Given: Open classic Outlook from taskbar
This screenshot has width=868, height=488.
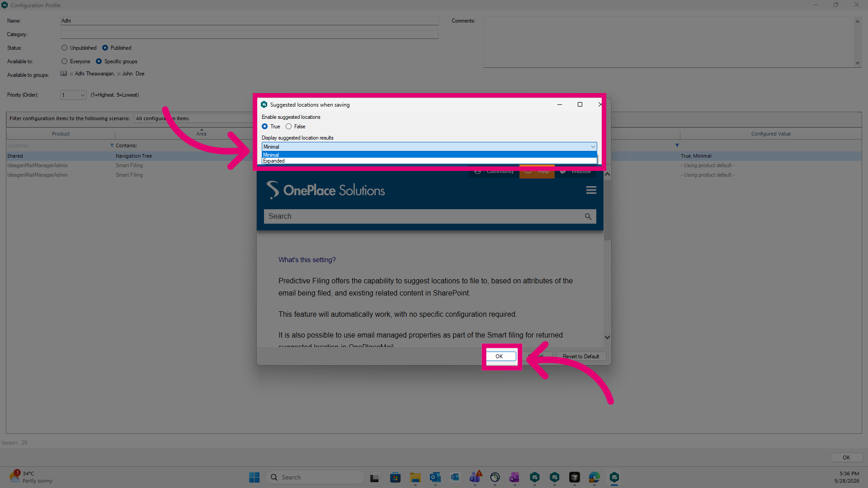Looking at the screenshot, I should [x=435, y=478].
